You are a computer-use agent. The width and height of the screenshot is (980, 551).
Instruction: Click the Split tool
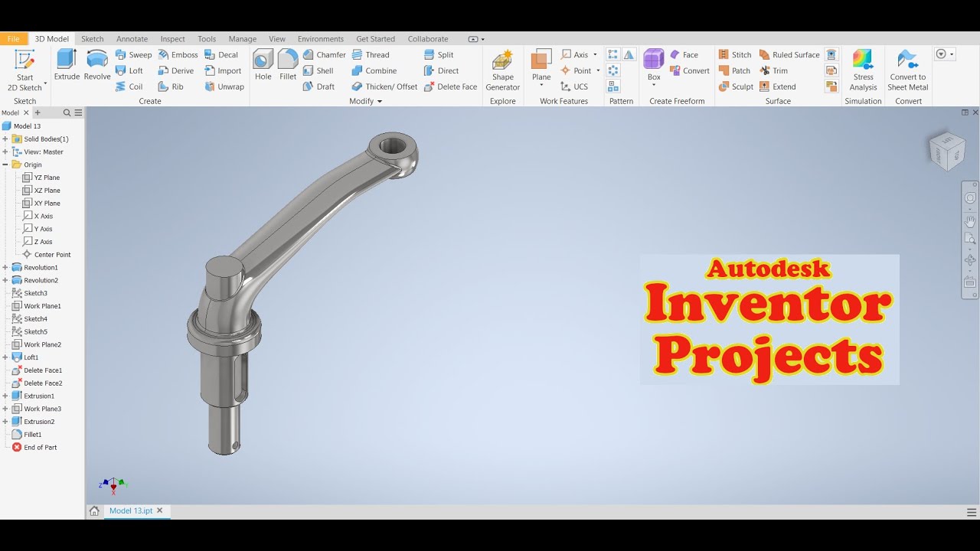pyautogui.click(x=439, y=55)
